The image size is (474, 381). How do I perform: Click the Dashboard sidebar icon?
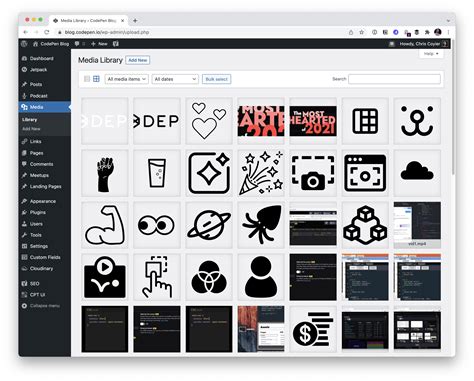(x=24, y=58)
